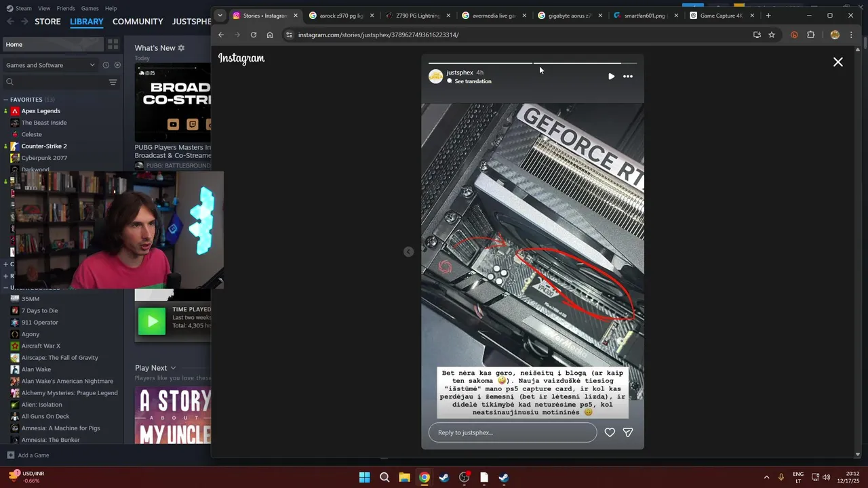This screenshot has height=488, width=868.
Task: Click See translation on the story
Action: pos(473,81)
